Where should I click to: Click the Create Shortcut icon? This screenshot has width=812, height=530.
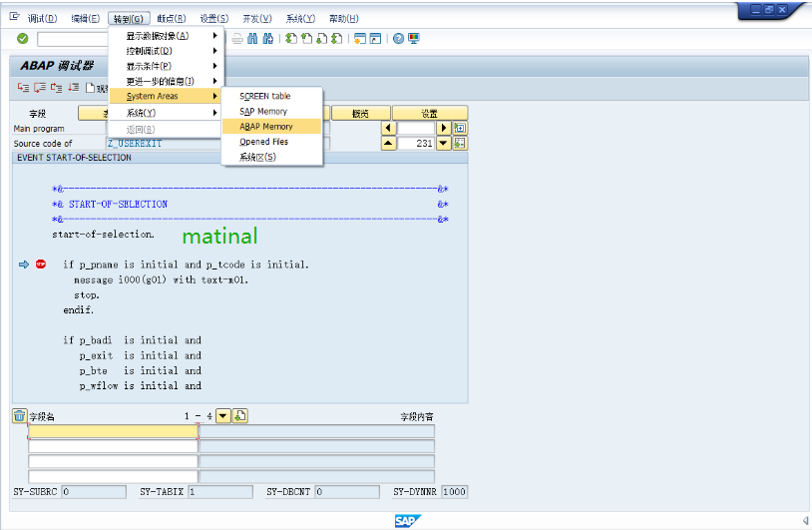pos(375,38)
